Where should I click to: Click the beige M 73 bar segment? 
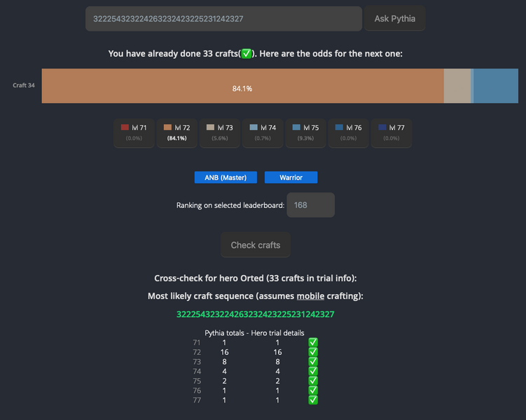point(457,86)
